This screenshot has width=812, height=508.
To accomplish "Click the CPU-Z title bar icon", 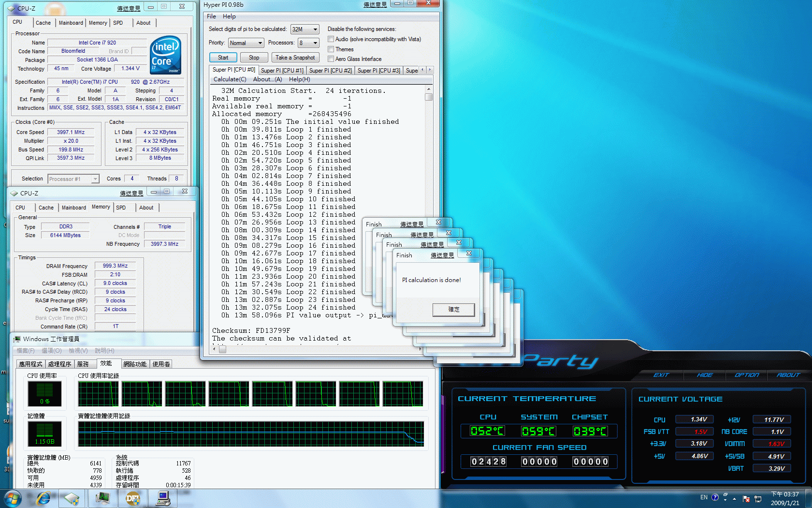I will [12, 8].
